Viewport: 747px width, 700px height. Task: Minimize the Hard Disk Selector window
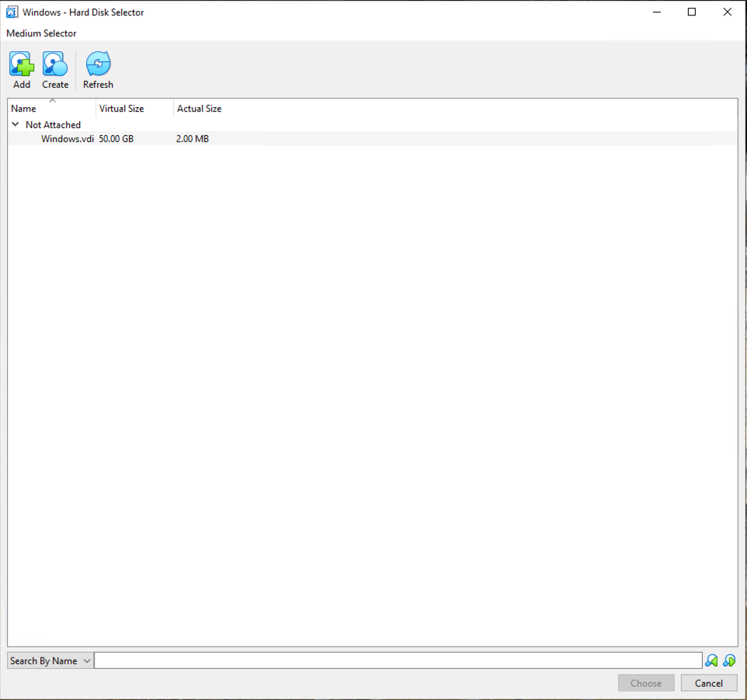657,12
